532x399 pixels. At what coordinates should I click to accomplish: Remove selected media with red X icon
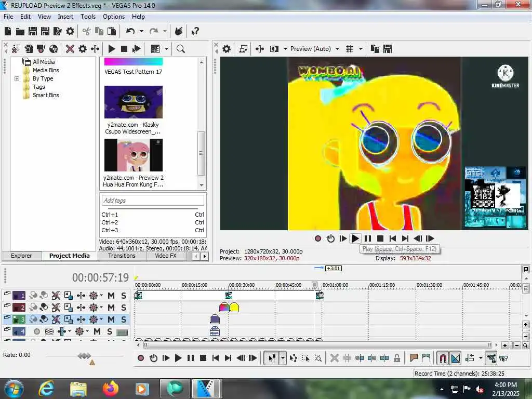[x=70, y=49]
